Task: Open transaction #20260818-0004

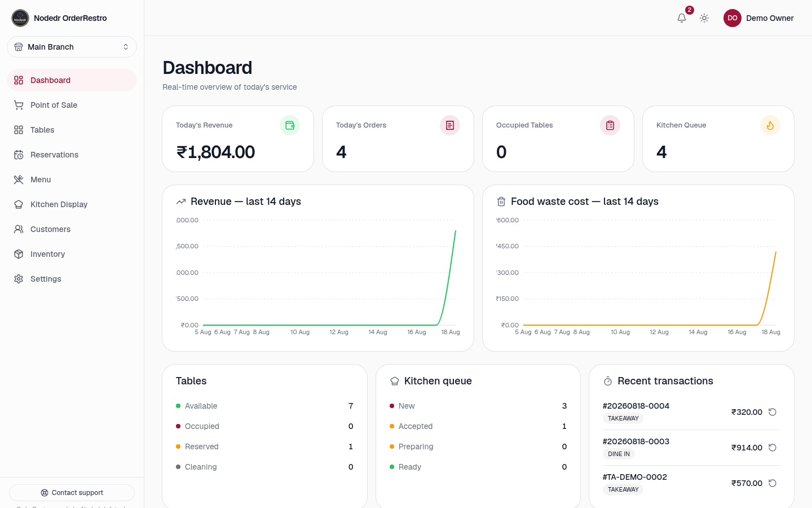Action: tap(636, 406)
